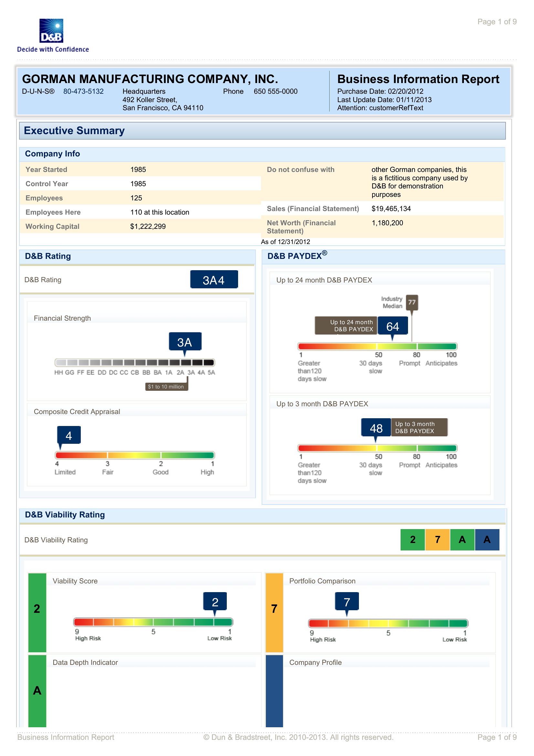
Task: Click 'Page 1 of 9' at top right
Action: coord(497,22)
